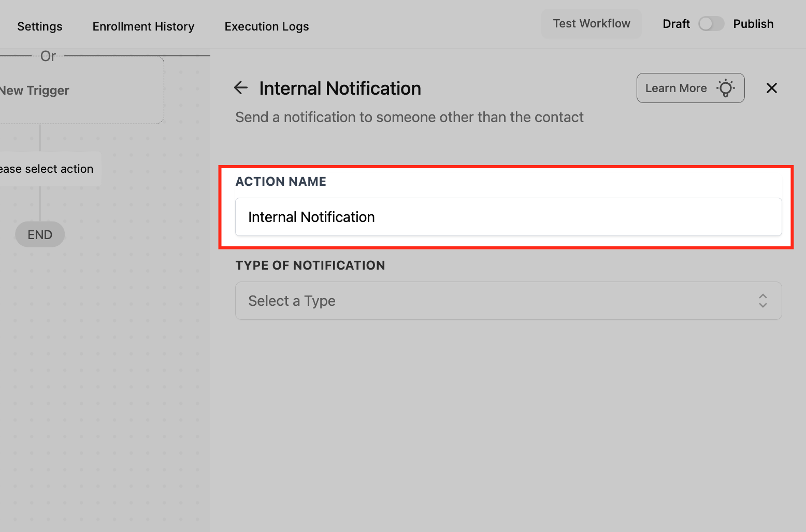Viewport: 806px width, 532px height.
Task: Click the Publish label
Action: (753, 24)
